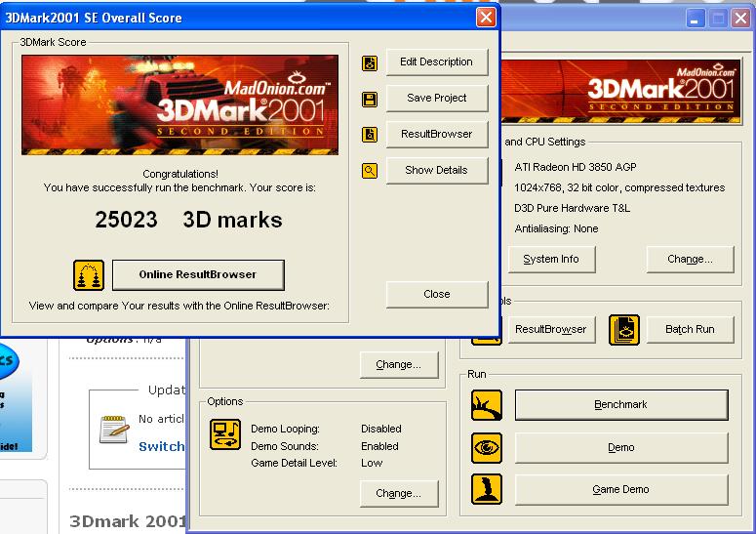
Task: Click the Demo button
Action: coord(621,448)
